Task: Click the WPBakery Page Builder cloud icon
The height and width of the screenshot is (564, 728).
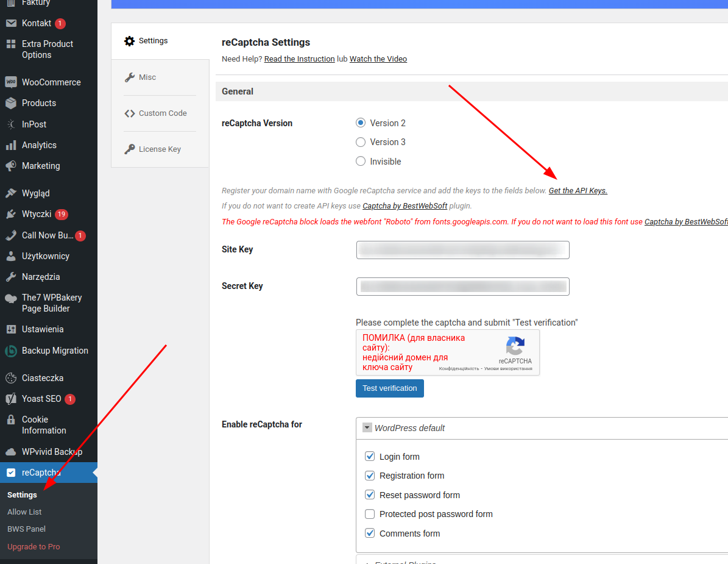Action: [x=11, y=298]
